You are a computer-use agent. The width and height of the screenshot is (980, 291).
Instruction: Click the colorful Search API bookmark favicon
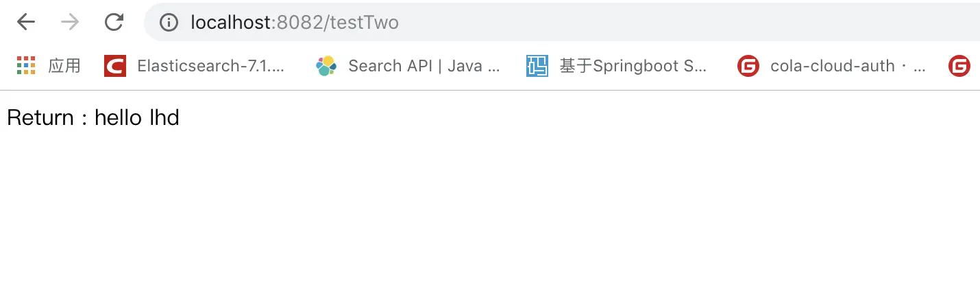(326, 66)
